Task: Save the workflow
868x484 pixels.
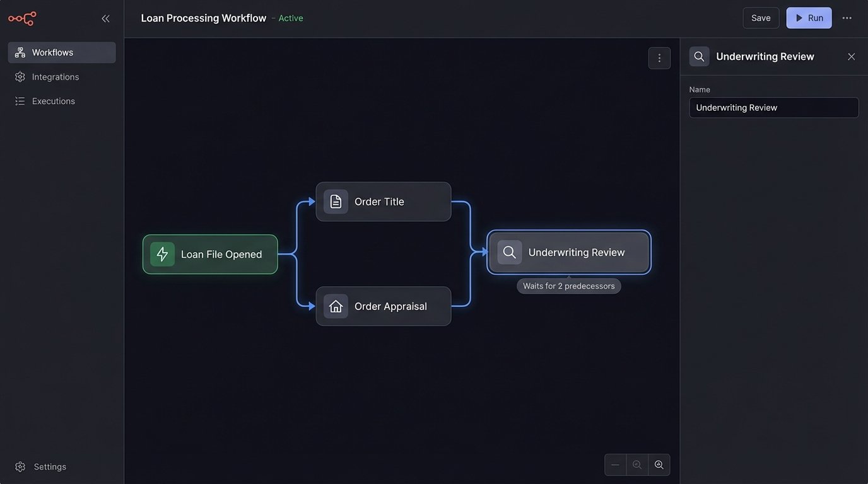Action: pos(761,18)
